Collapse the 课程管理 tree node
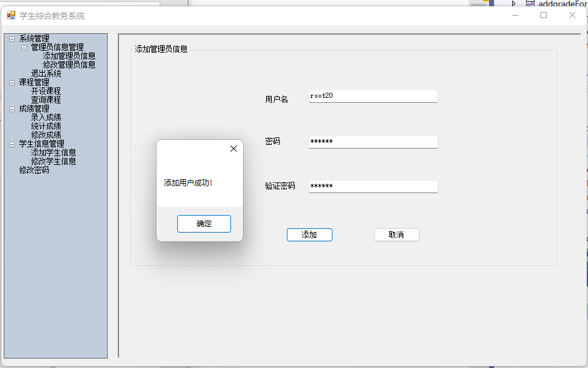 (x=13, y=83)
